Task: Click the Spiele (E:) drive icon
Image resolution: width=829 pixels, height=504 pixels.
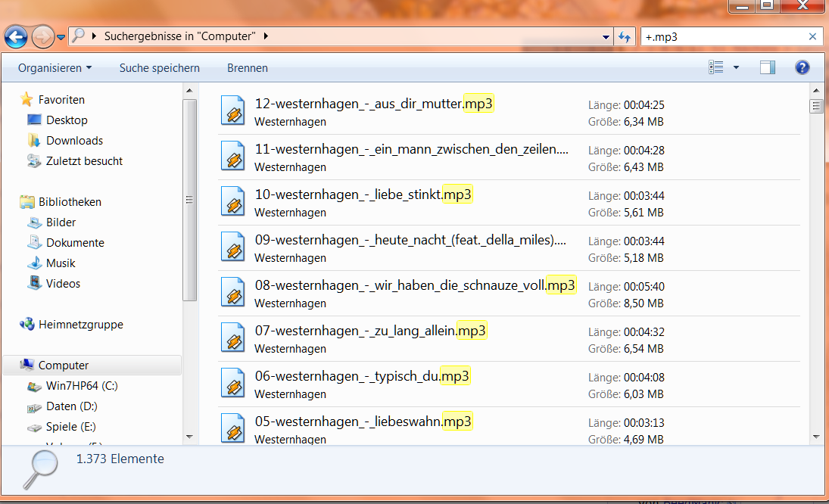Action: (x=34, y=428)
